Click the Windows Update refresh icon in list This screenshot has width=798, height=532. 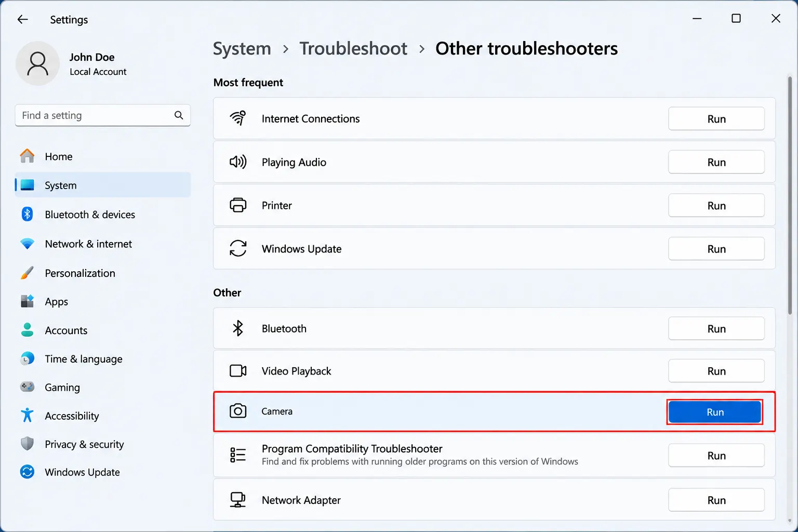238,248
